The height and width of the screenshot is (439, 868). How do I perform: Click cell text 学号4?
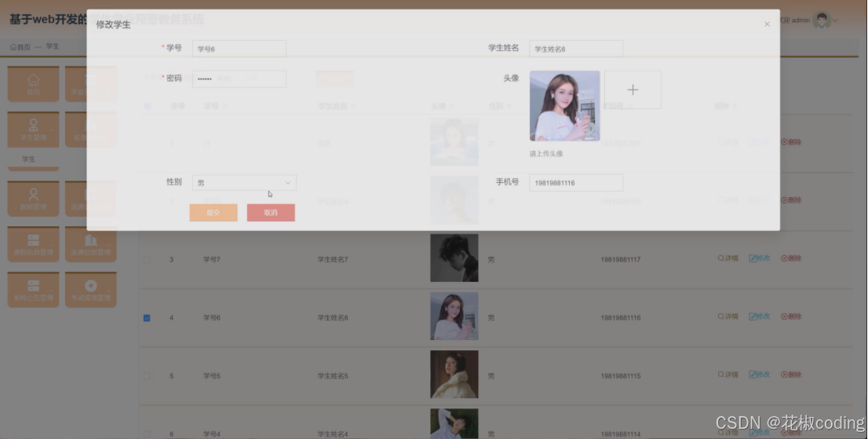pyautogui.click(x=211, y=434)
